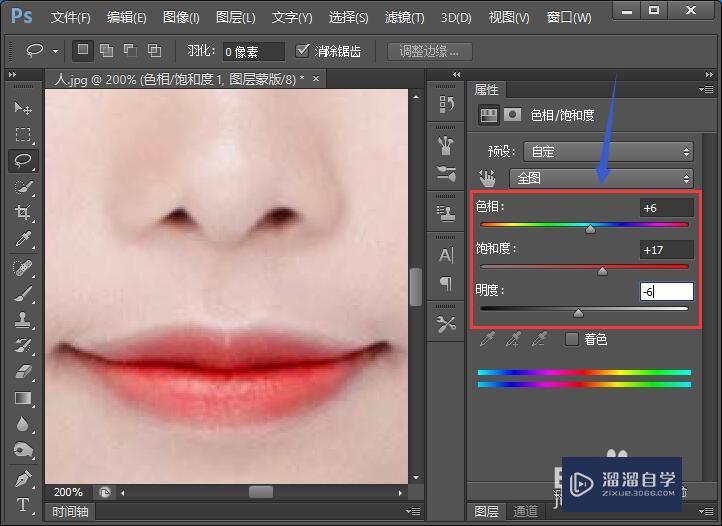Click the 调整边缘 refine edge button

[x=430, y=51]
